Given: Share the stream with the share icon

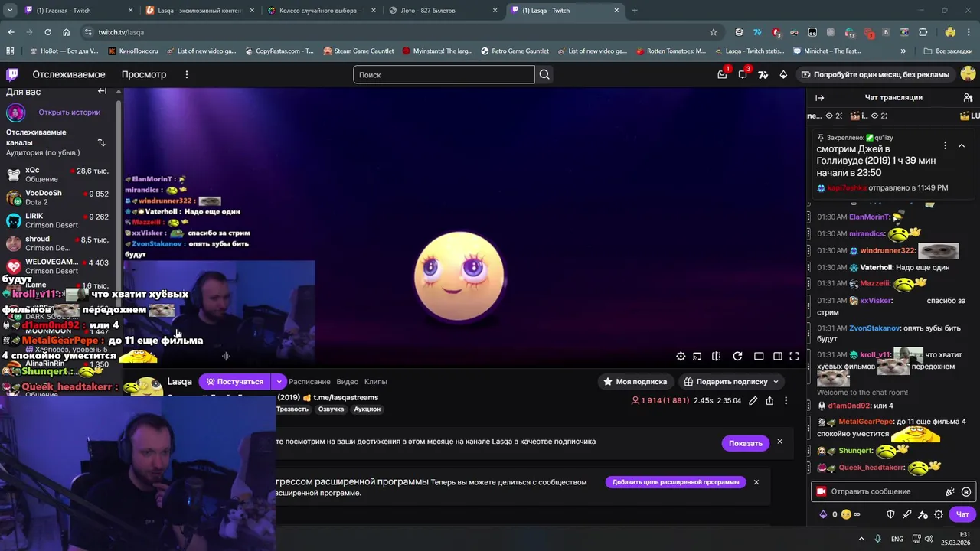Looking at the screenshot, I should point(769,401).
